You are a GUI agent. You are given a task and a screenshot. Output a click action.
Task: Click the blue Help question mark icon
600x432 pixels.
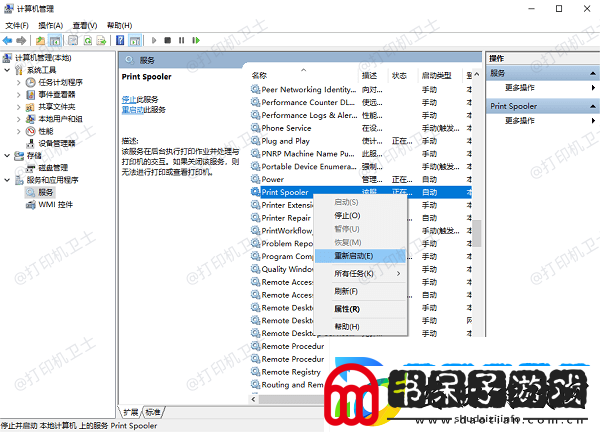click(120, 40)
